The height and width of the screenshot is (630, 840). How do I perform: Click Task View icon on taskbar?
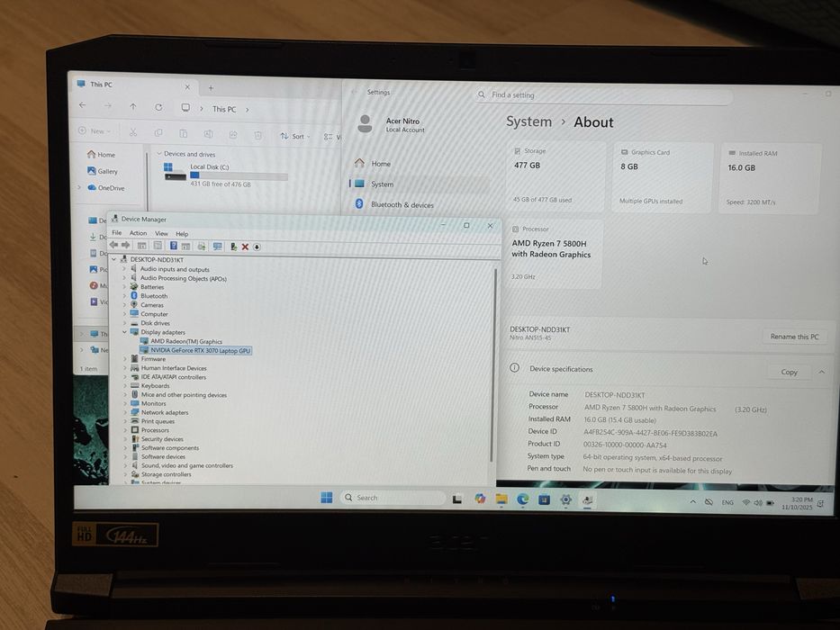pyautogui.click(x=457, y=499)
